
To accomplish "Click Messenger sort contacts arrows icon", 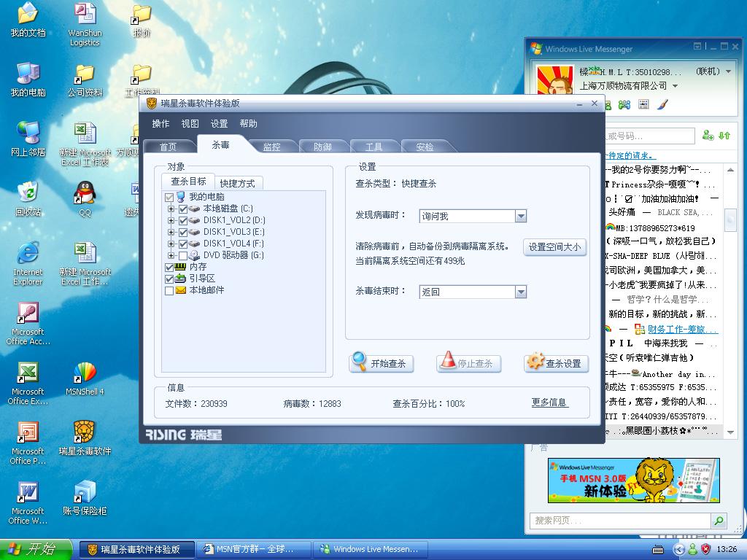I will [724, 136].
